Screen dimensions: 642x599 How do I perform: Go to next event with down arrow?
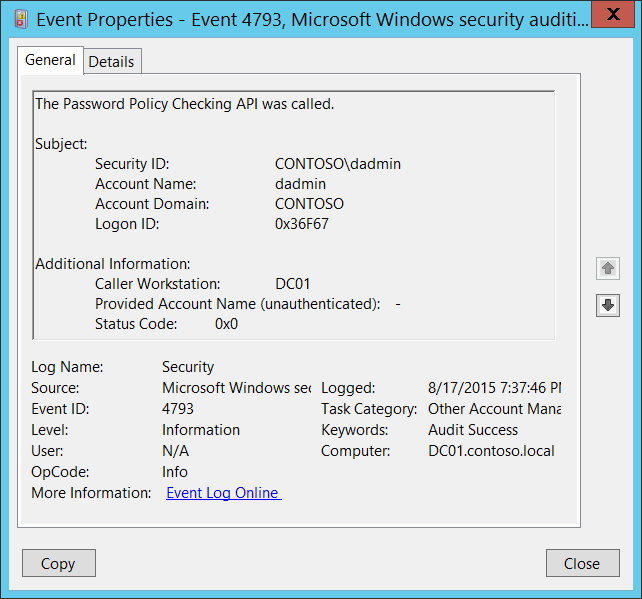[607, 305]
